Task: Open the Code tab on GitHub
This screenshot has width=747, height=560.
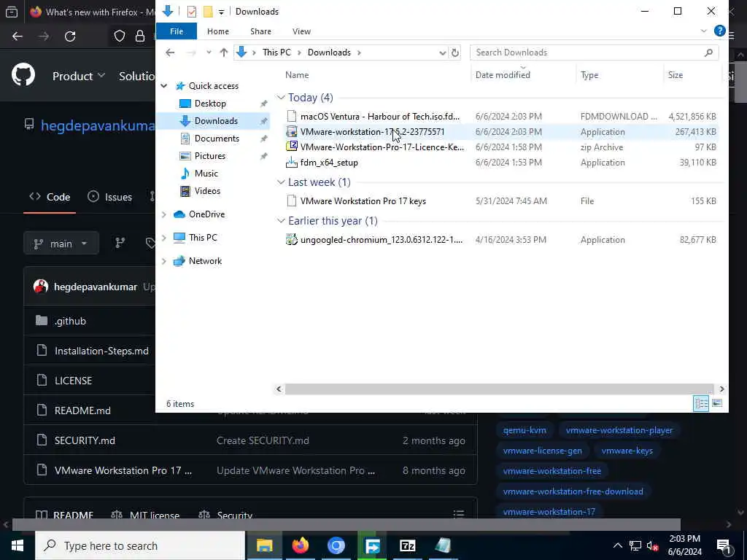Action: click(50, 197)
